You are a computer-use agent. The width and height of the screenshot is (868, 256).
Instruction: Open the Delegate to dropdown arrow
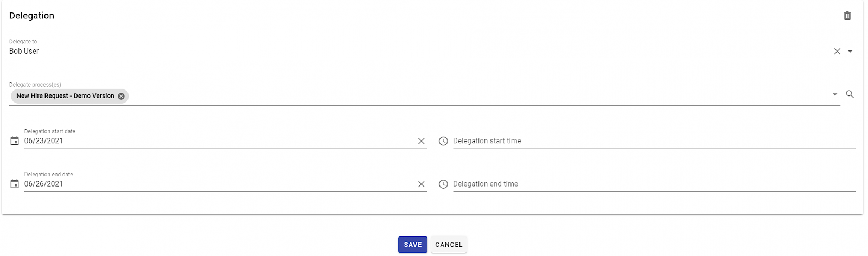click(x=850, y=51)
